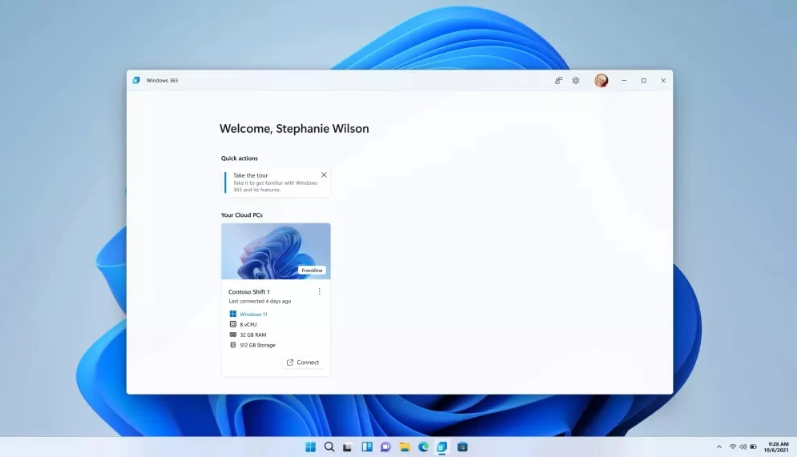The image size is (797, 457).
Task: Show hidden system tray icons
Action: pos(719,447)
